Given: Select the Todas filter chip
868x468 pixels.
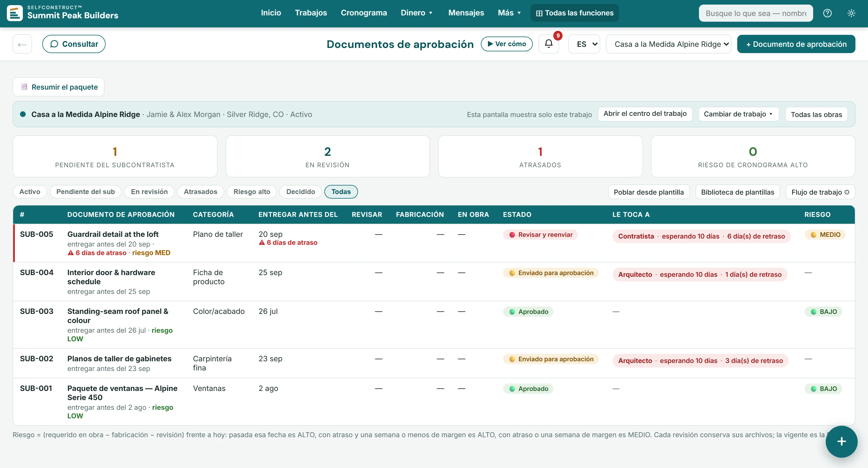Looking at the screenshot, I should click(x=341, y=191).
